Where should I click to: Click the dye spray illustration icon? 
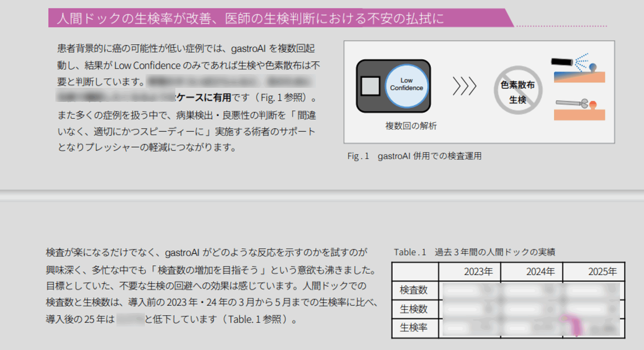[579, 68]
